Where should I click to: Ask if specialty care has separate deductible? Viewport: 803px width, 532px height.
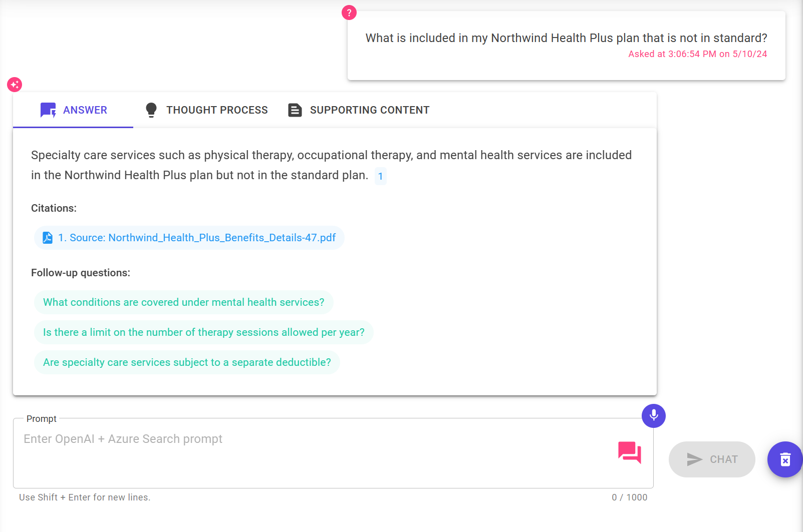187,362
